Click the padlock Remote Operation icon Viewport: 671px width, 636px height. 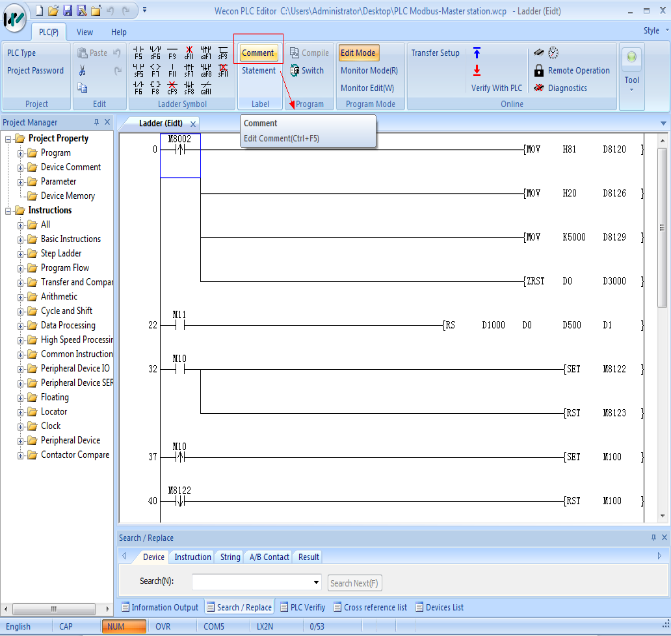[x=539, y=70]
